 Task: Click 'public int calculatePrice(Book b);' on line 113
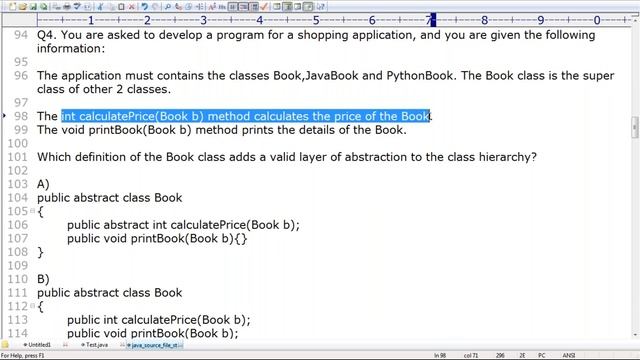[x=159, y=320]
